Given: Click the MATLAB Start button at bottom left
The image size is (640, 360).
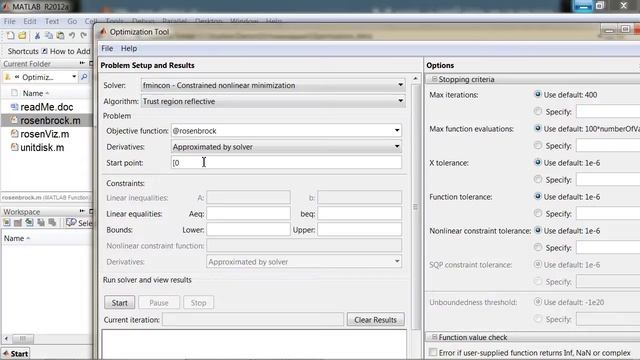Looking at the screenshot, I should (x=15, y=353).
